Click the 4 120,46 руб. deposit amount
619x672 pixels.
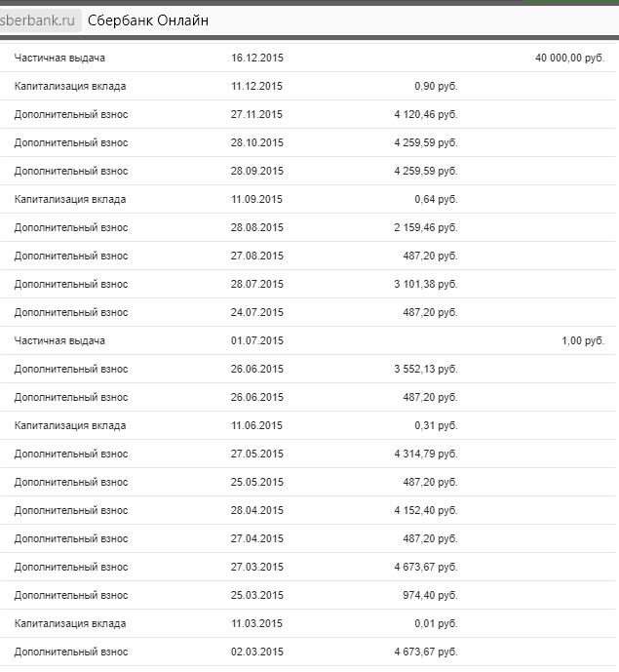tap(425, 115)
